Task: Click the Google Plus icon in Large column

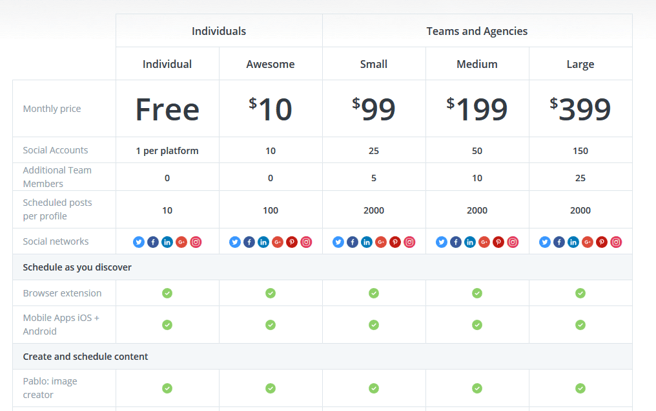Action: (587, 242)
